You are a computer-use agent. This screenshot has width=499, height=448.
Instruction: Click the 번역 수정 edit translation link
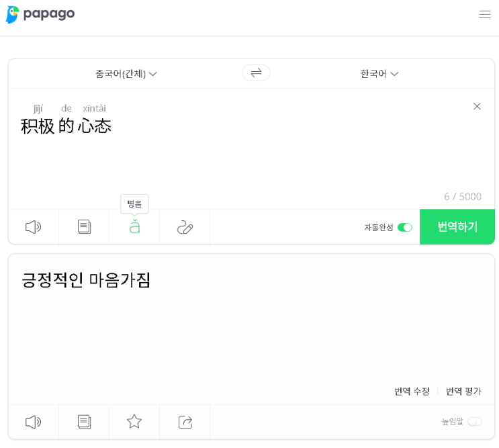click(x=412, y=391)
